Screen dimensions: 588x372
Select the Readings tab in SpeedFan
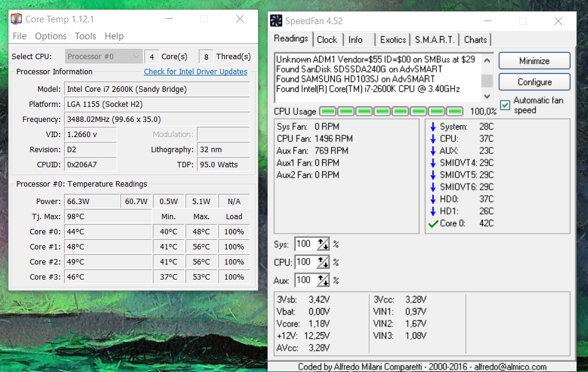291,39
